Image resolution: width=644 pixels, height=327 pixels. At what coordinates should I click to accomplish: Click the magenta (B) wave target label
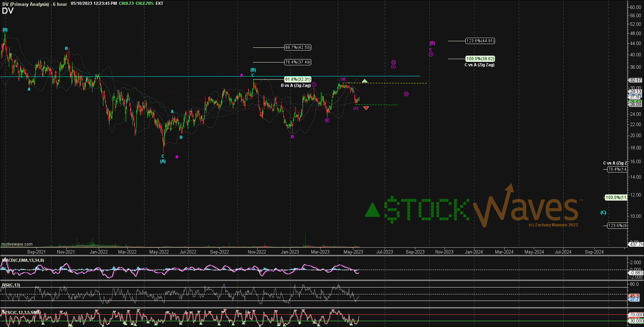click(431, 43)
